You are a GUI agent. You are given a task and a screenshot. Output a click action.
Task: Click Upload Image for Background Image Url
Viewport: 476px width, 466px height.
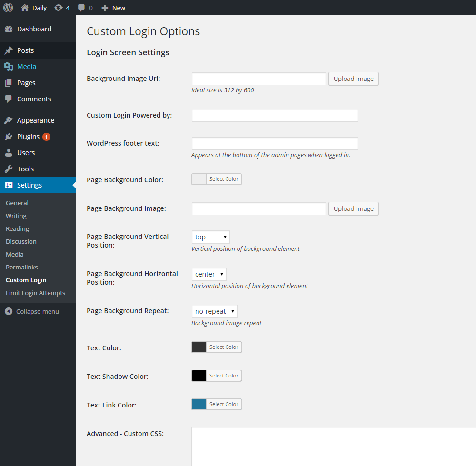coord(353,79)
